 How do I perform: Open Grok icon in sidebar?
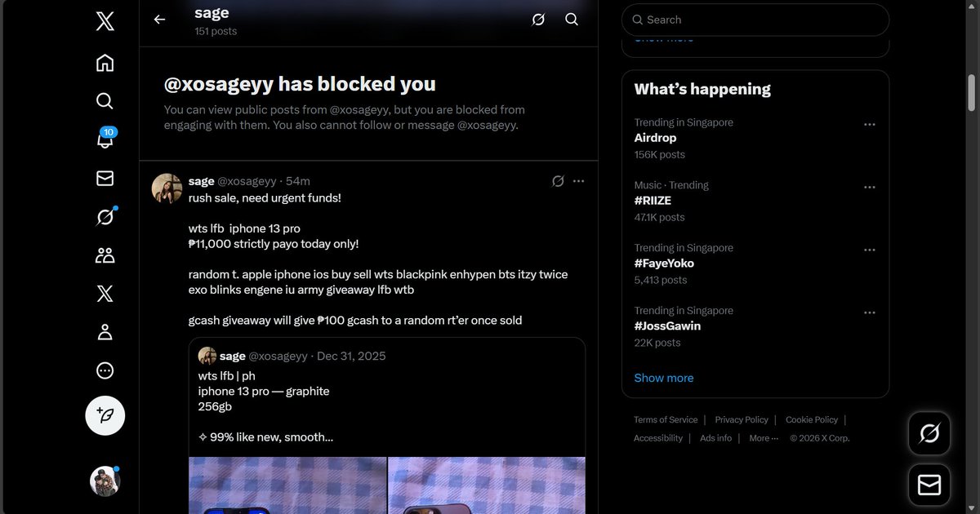[105, 217]
